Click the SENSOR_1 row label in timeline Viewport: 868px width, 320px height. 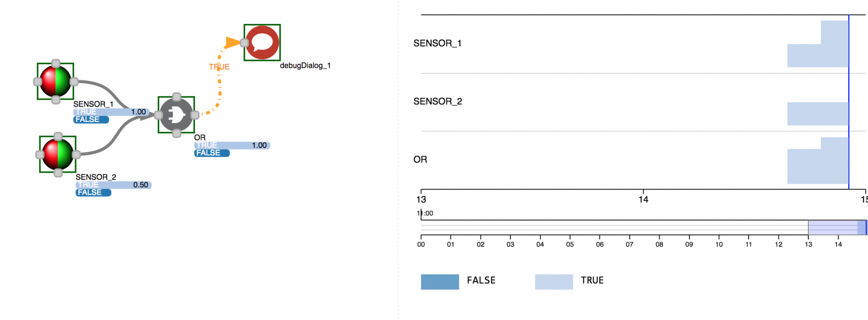(x=437, y=43)
